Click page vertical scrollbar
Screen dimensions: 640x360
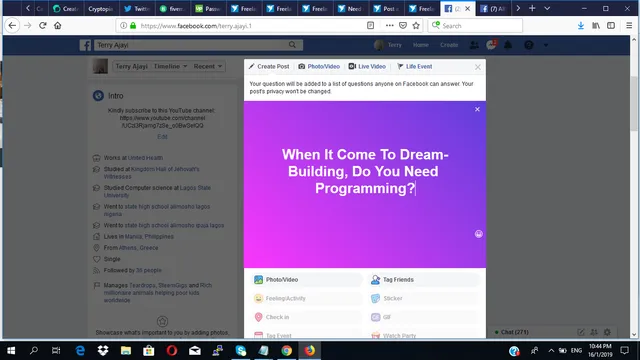click(x=634, y=104)
